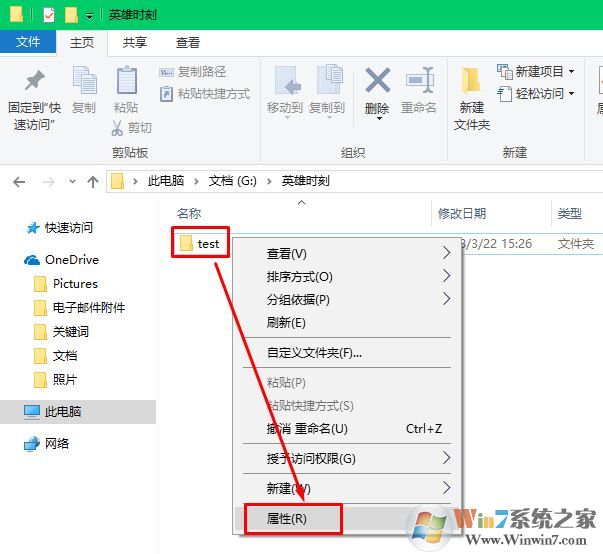Expand chevron after Documents (G:) breadcrumb
The width and height of the screenshot is (603, 554).
(x=269, y=181)
